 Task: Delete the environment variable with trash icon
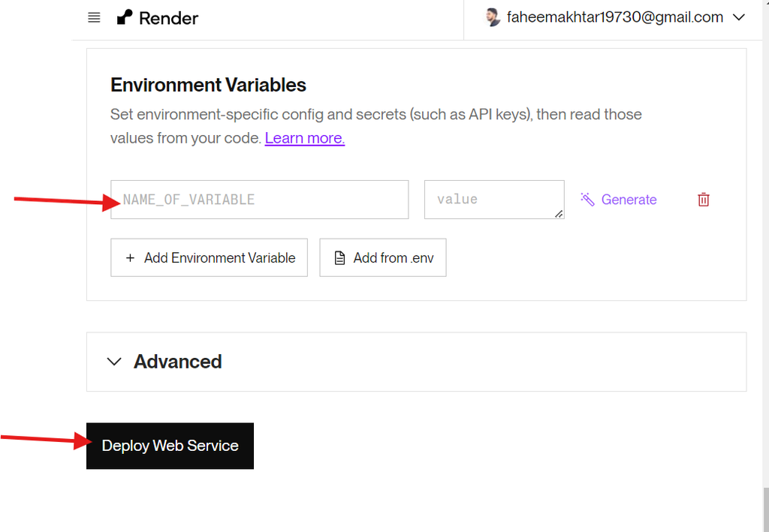(704, 200)
